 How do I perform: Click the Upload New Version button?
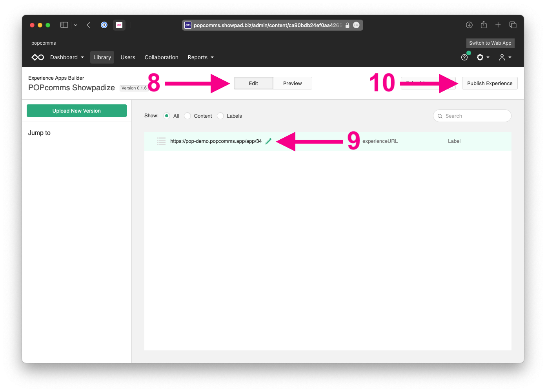(x=76, y=111)
